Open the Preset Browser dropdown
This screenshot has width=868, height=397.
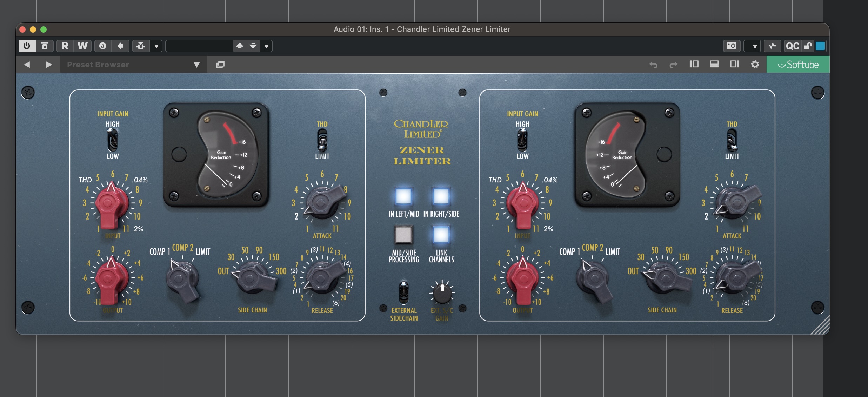point(196,64)
